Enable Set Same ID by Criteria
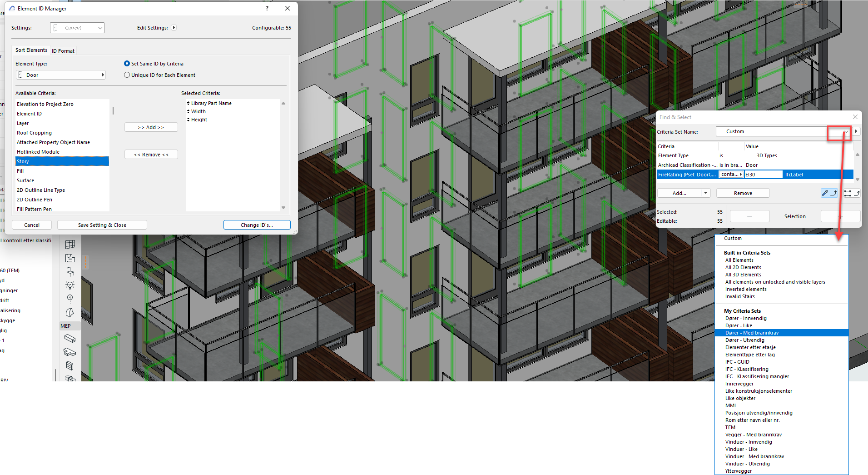Screen dimensions: 868x475 127,64
